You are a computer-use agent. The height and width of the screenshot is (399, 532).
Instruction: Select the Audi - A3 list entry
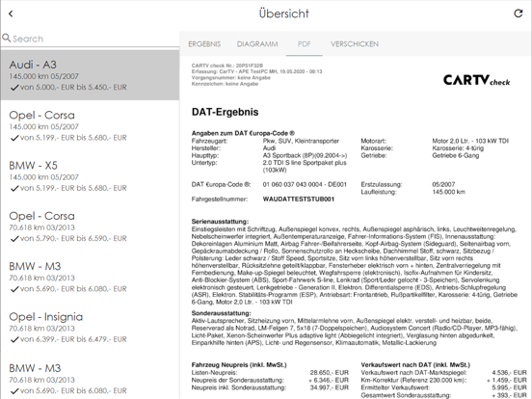pos(90,75)
